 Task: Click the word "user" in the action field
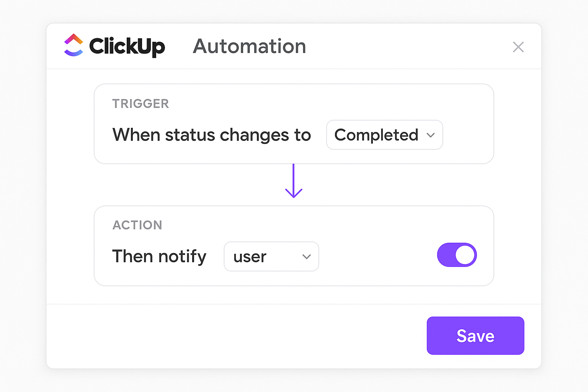coord(250,257)
